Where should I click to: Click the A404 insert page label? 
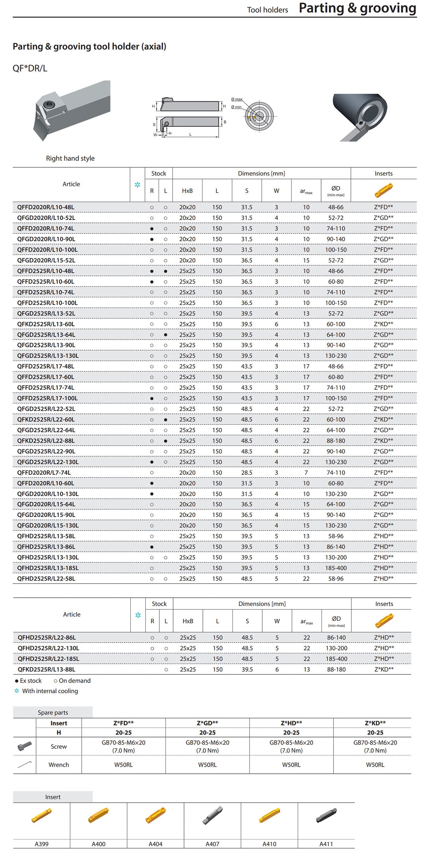155,844
